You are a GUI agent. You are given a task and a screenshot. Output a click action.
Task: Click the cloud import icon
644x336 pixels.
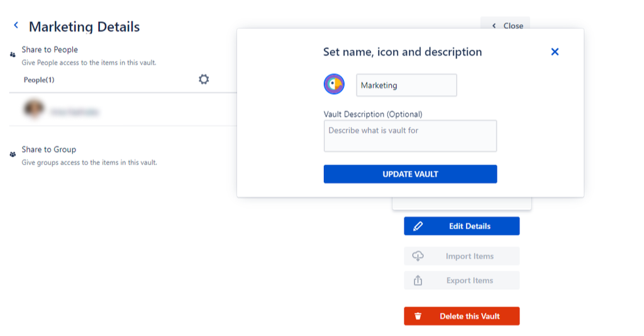418,256
